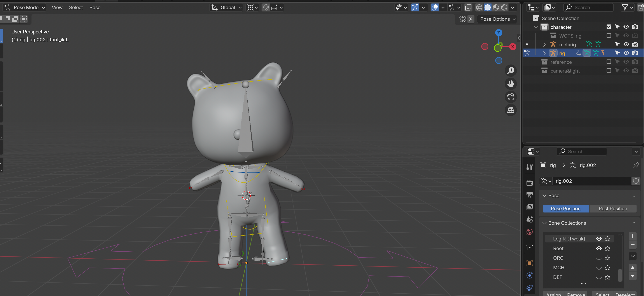Enable the reference collection checkbox

[x=609, y=62]
